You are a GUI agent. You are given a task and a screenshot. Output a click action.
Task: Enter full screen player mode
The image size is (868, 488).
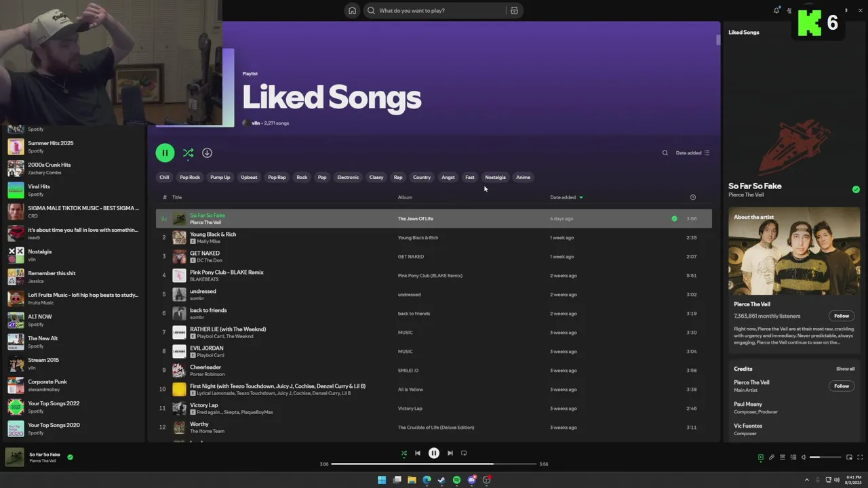[861, 457]
